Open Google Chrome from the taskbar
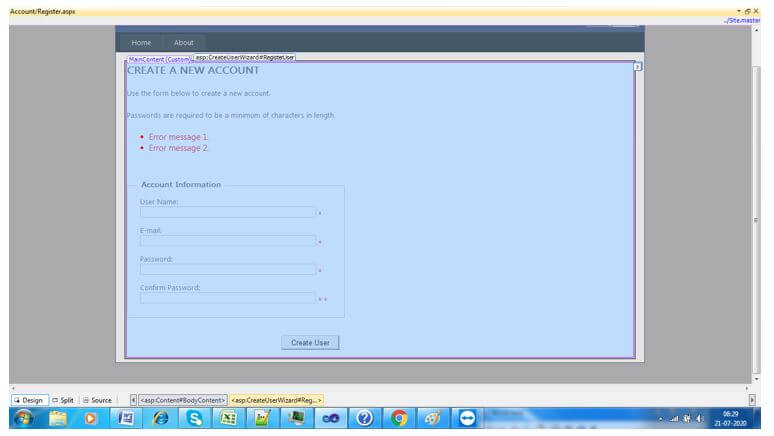 click(399, 419)
